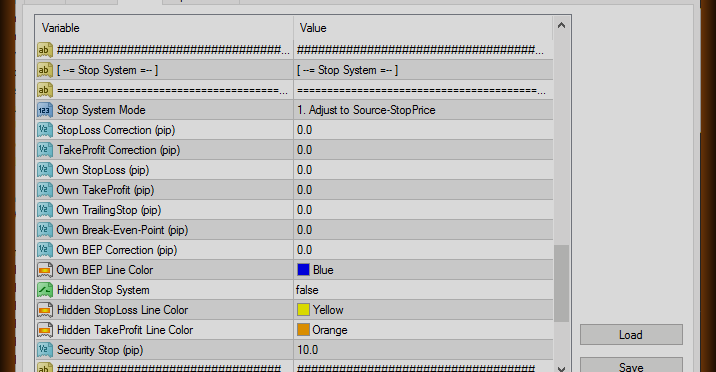
Task: Click the color icon beside Hidden TakeProfit Line Color
Action: [x=45, y=330]
